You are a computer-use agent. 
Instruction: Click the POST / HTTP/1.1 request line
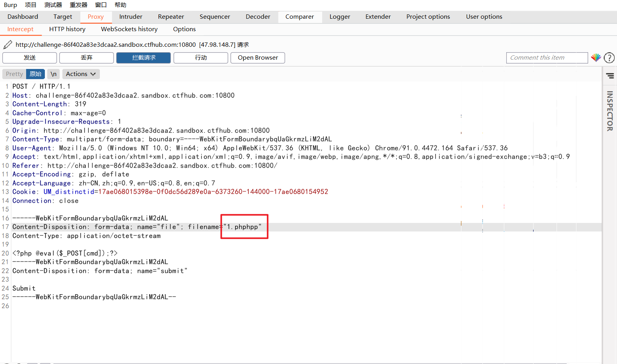41,87
